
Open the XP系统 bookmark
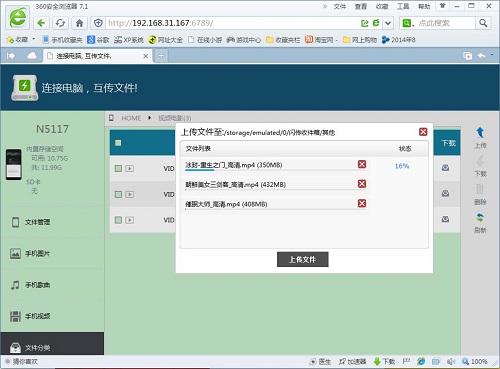pyautogui.click(x=129, y=40)
